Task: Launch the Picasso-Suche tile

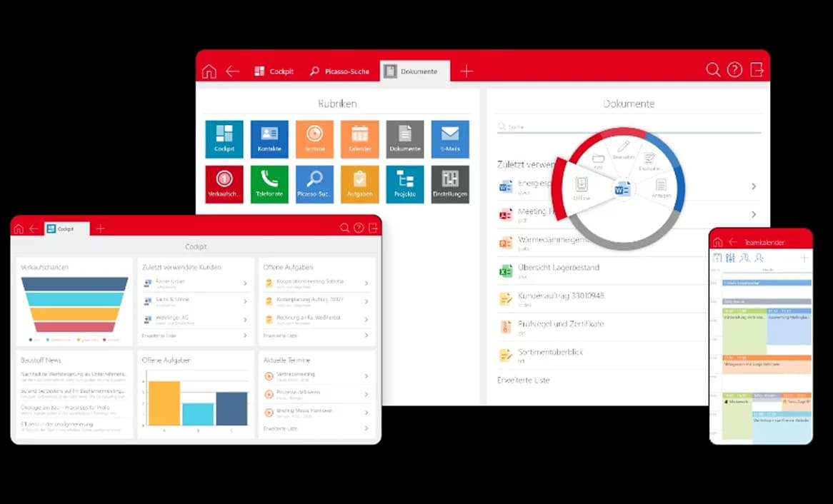Action: [314, 183]
